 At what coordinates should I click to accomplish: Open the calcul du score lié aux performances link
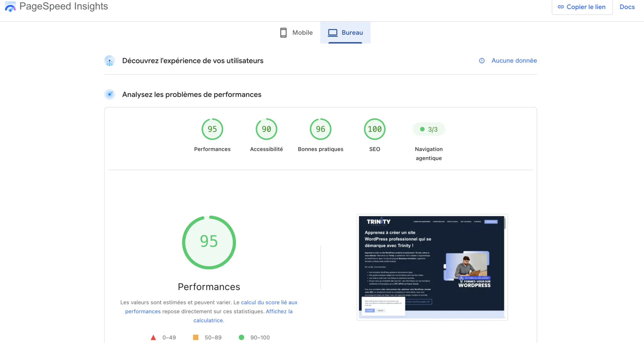click(x=211, y=307)
